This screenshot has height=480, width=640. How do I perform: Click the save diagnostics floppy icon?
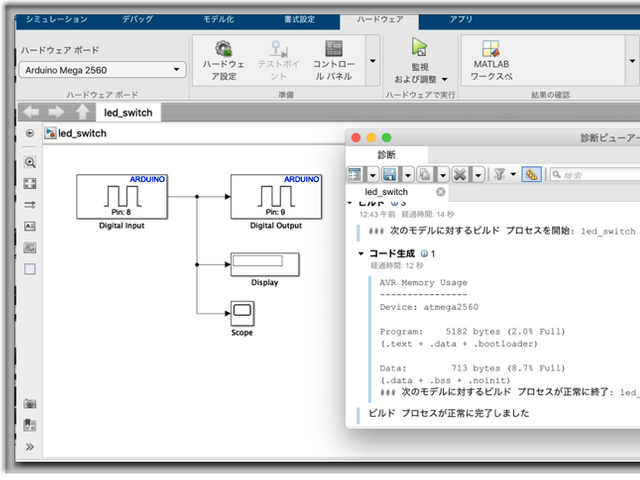pos(389,175)
